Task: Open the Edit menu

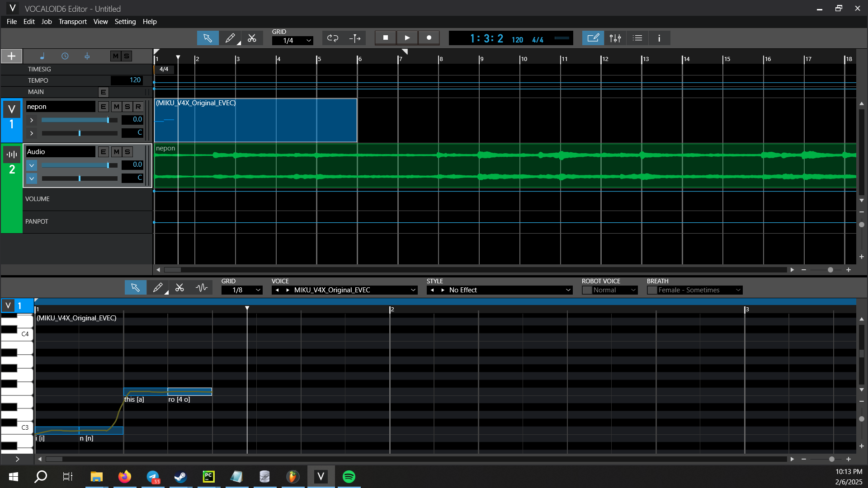Action: [x=29, y=22]
